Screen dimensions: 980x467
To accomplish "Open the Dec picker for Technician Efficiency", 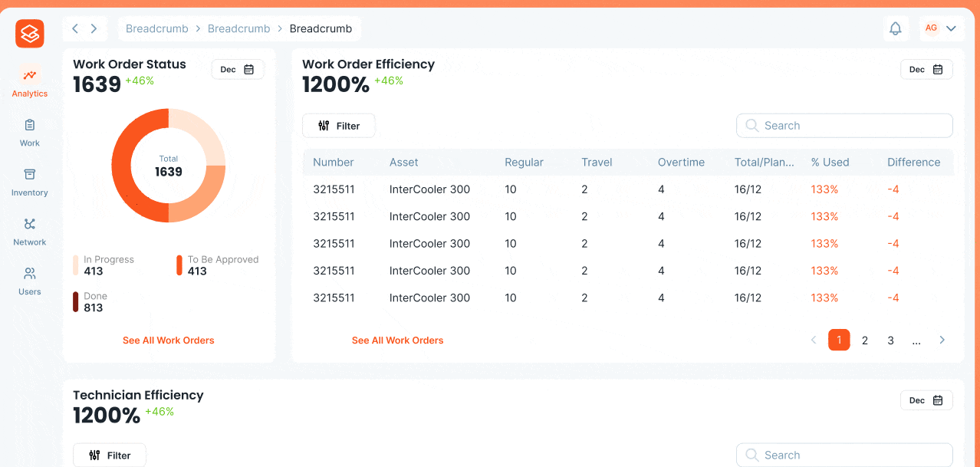I will 926,400.
